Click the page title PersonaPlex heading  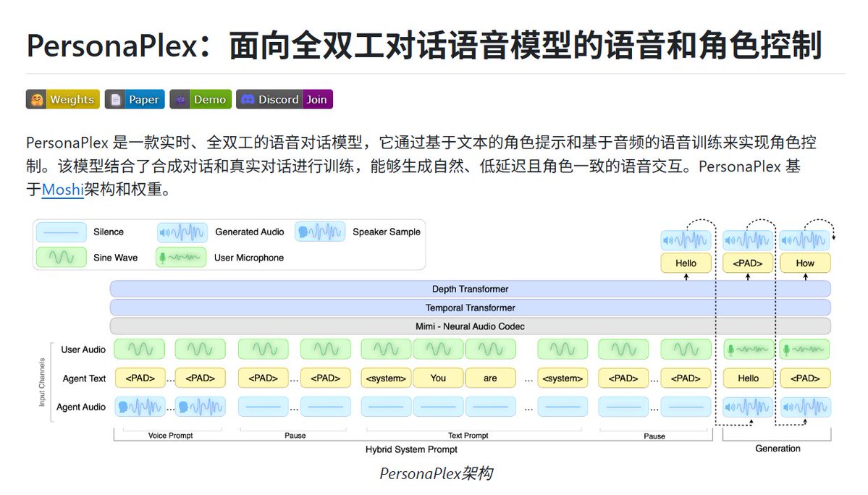(x=424, y=46)
